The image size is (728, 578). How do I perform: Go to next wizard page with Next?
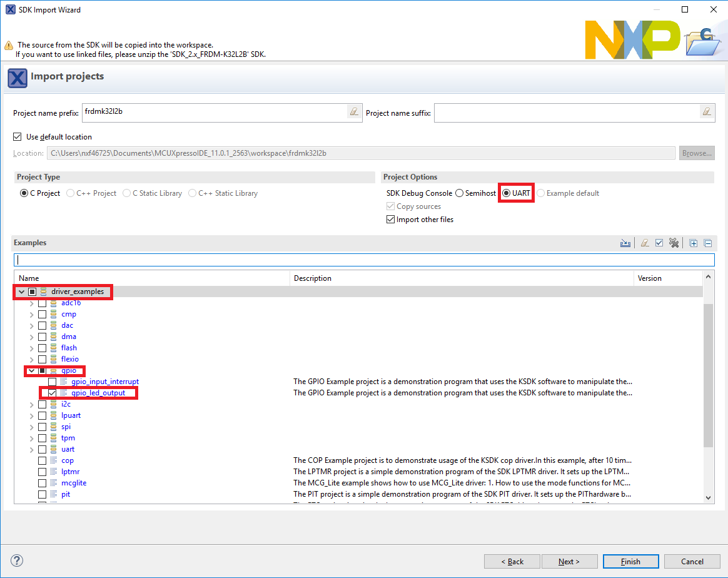569,561
